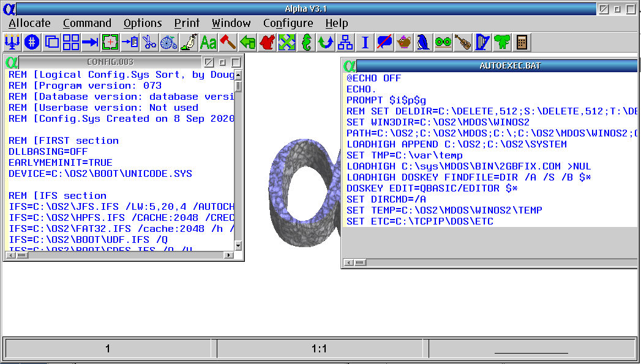
Task: Click the blue hierarchy tree icon
Action: 345,42
